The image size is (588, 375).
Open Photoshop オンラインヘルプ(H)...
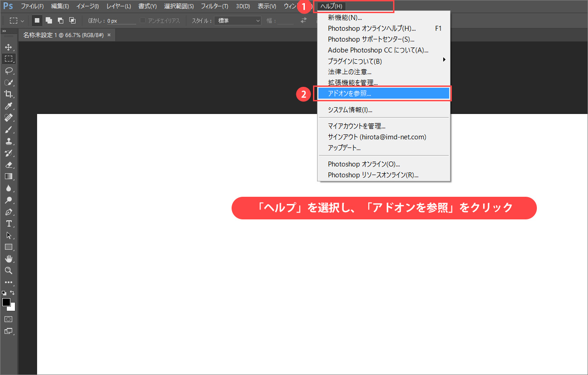(384, 28)
